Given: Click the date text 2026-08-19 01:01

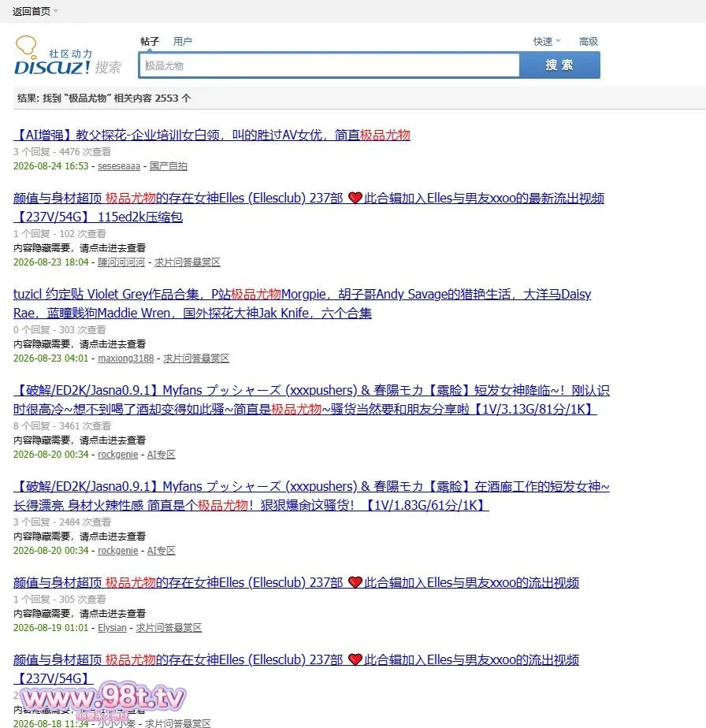Looking at the screenshot, I should (x=50, y=628).
